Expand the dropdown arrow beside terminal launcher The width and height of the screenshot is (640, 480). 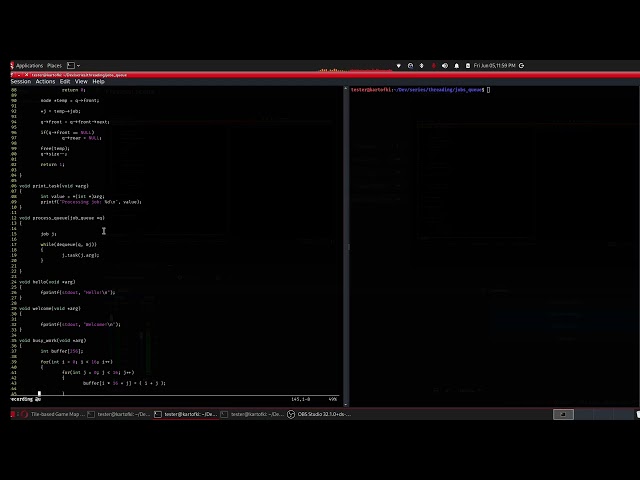point(78,66)
